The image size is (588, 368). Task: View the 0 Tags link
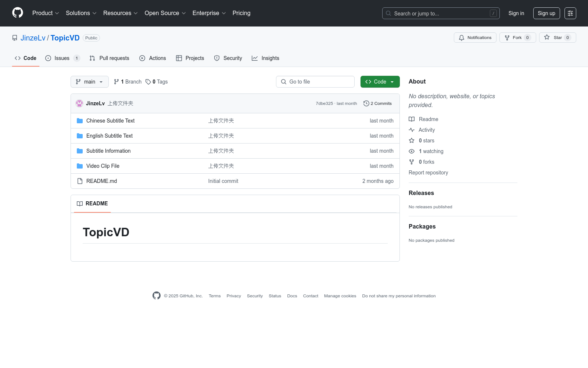(x=157, y=82)
